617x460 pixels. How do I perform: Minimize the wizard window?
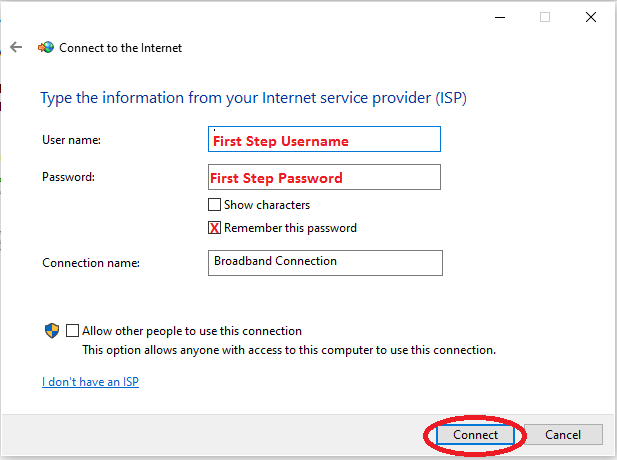coord(498,17)
